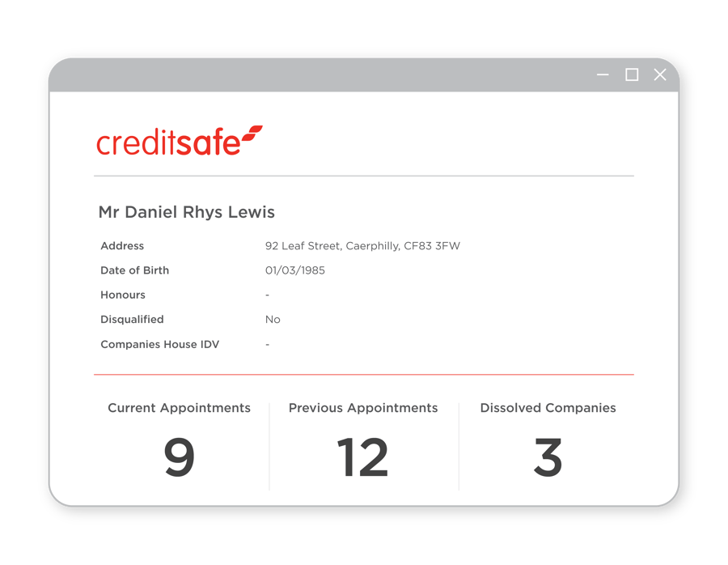Select the Disqualified value No
This screenshot has height=565, width=728.
(x=273, y=320)
